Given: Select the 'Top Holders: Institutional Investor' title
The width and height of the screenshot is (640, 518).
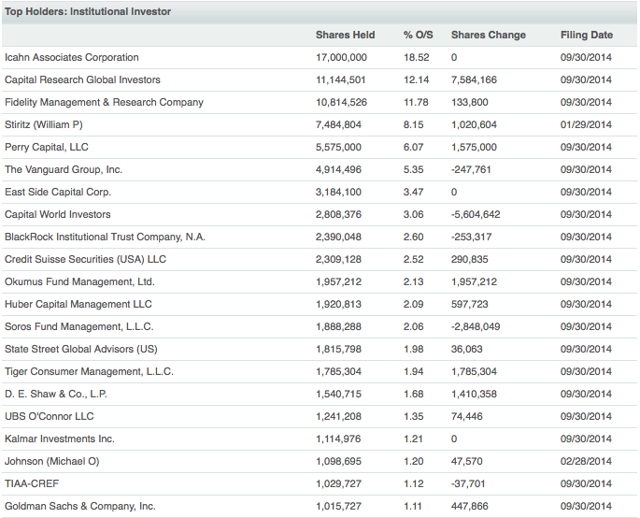Looking at the screenshot, I should pyautogui.click(x=88, y=11).
